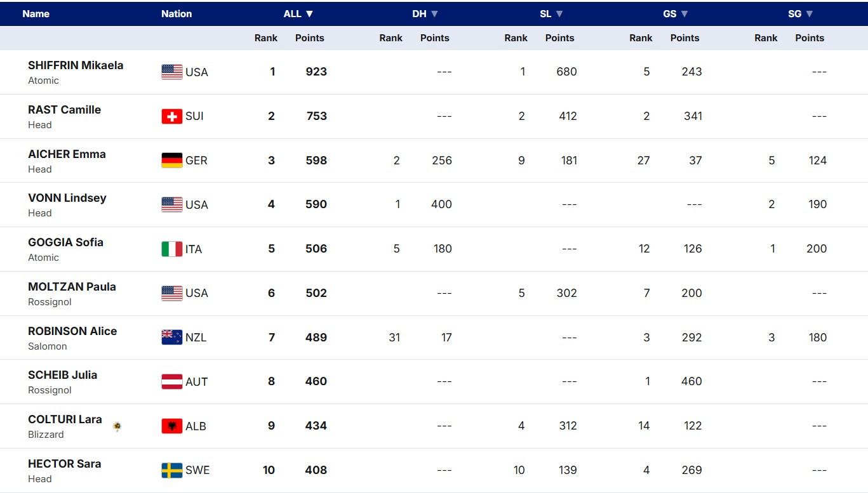Image resolution: width=868 pixels, height=493 pixels.
Task: Sort by the DH downhill column arrow
Action: 434,14
